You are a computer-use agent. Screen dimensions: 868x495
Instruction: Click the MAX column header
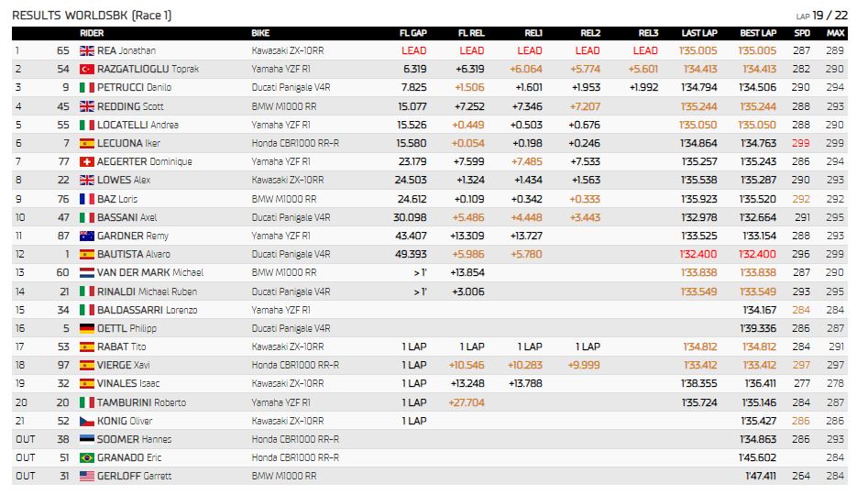pyautogui.click(x=835, y=33)
